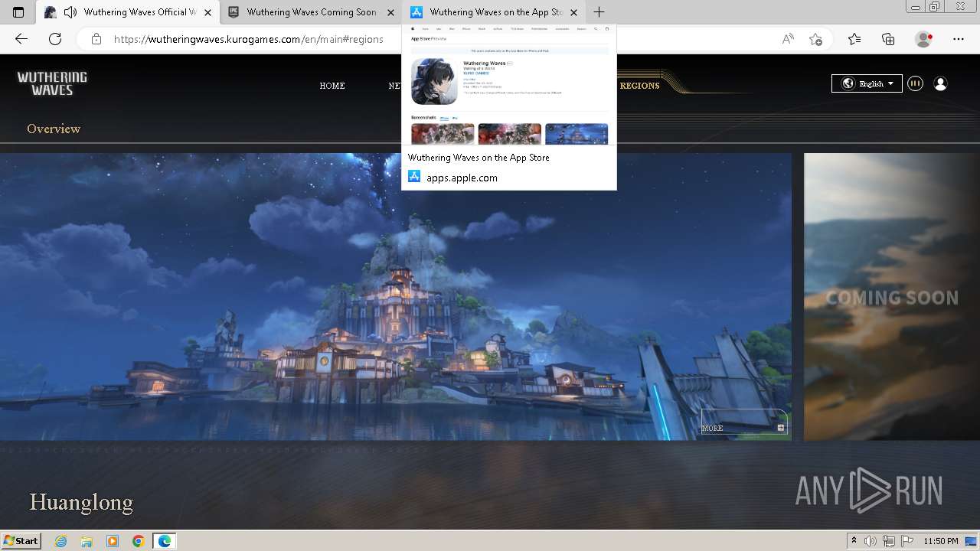Image resolution: width=980 pixels, height=551 pixels.
Task: Go back to previous page
Action: click(x=21, y=39)
